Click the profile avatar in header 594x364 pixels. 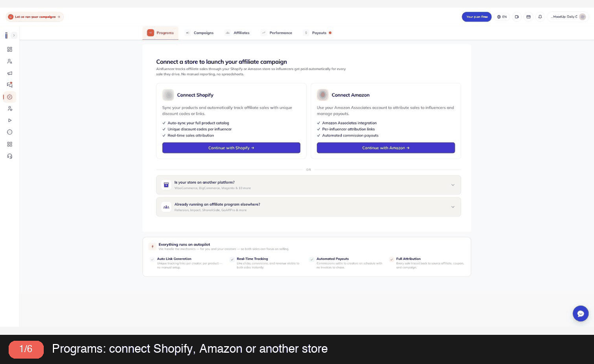(x=583, y=17)
